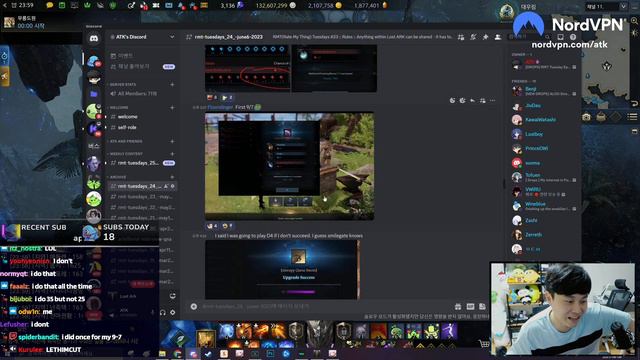This screenshot has width=640, height=360.
Task: Open Chrome from the taskbar
Action: pos(178,353)
